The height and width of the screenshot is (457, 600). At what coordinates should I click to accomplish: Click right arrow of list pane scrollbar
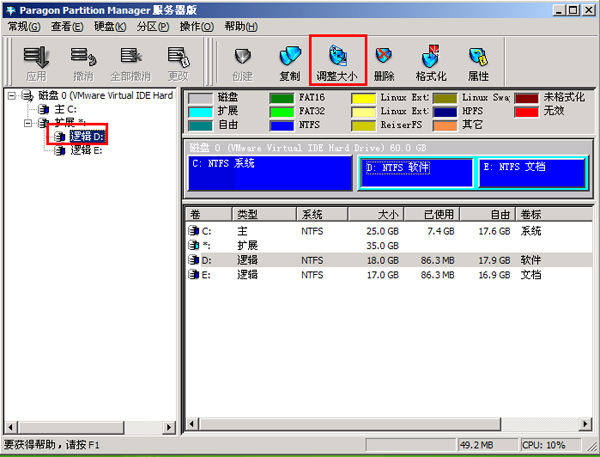[x=585, y=424]
